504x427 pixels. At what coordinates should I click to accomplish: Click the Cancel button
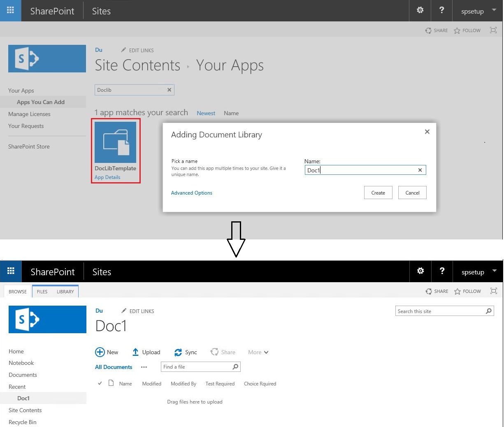(x=412, y=193)
